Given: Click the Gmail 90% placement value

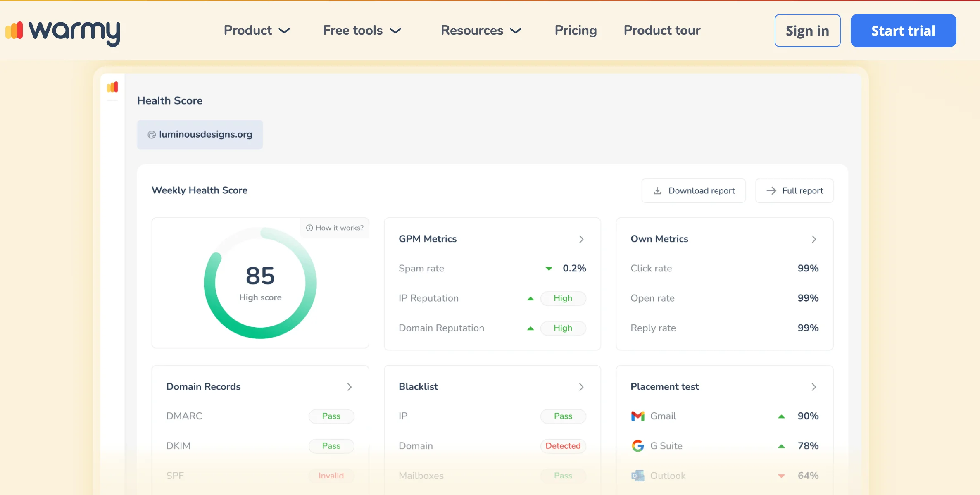Looking at the screenshot, I should 808,416.
